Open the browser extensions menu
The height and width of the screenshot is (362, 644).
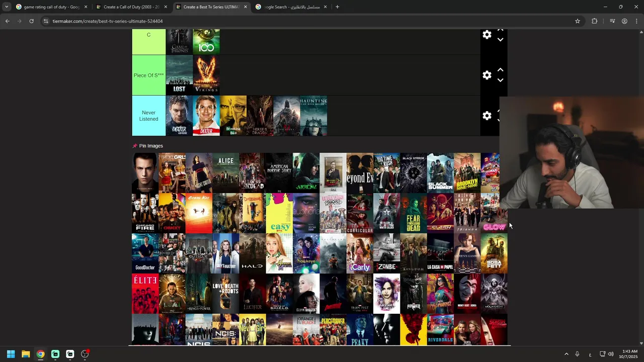(595, 21)
